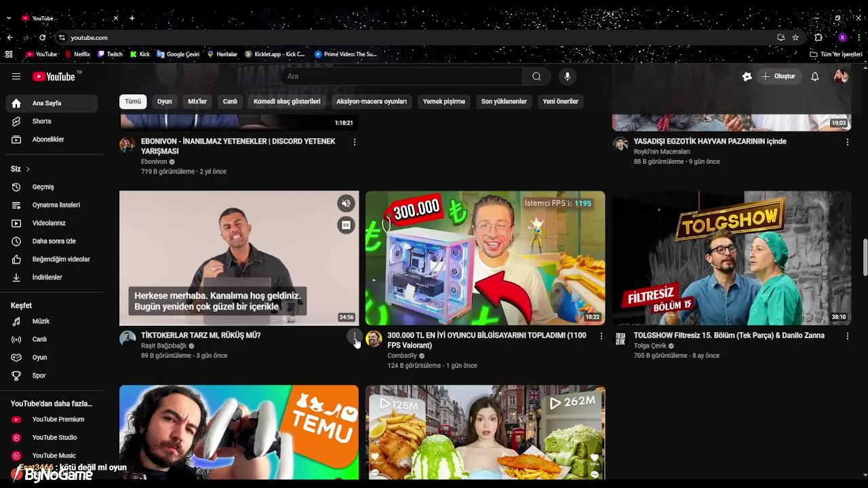This screenshot has width=868, height=488.
Task: Open options menu for TOLGSHOW Filtresiz video
Action: (x=847, y=335)
